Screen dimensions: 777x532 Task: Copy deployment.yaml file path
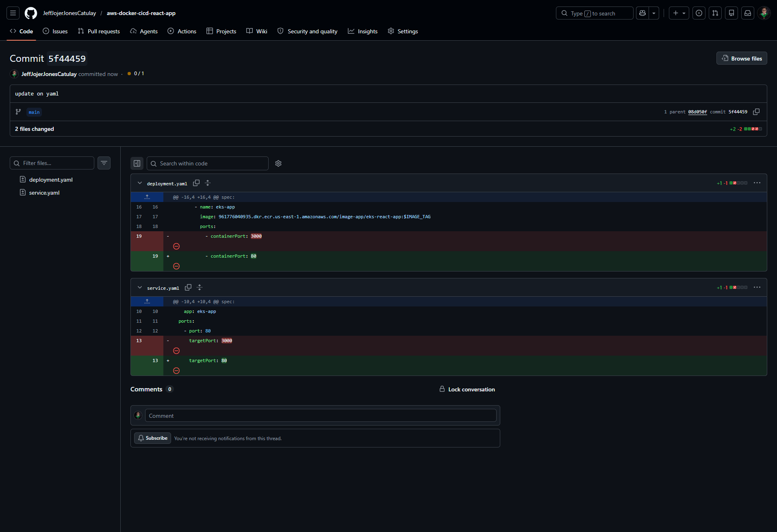click(x=196, y=183)
